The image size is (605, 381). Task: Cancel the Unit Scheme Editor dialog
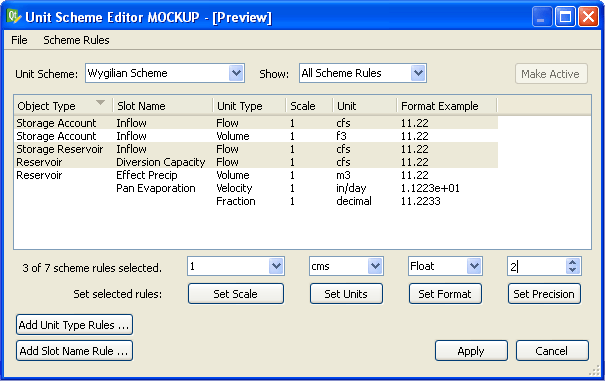tap(552, 351)
